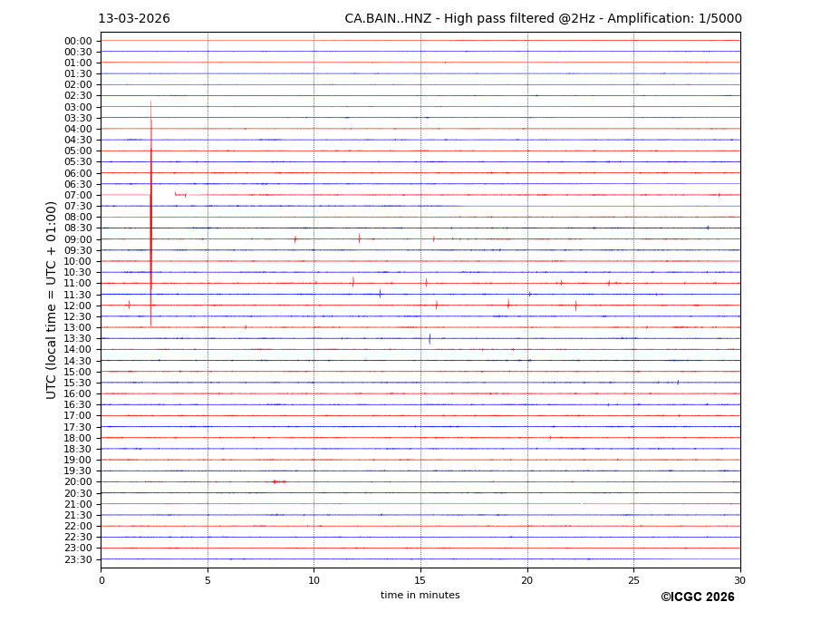Click the 15 tick on minutes axis
The width and height of the screenshot is (840, 631).
click(x=420, y=580)
